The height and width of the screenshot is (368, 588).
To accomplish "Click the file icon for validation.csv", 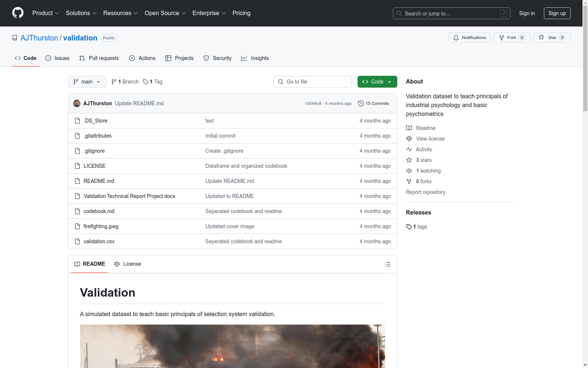I will [x=77, y=241].
